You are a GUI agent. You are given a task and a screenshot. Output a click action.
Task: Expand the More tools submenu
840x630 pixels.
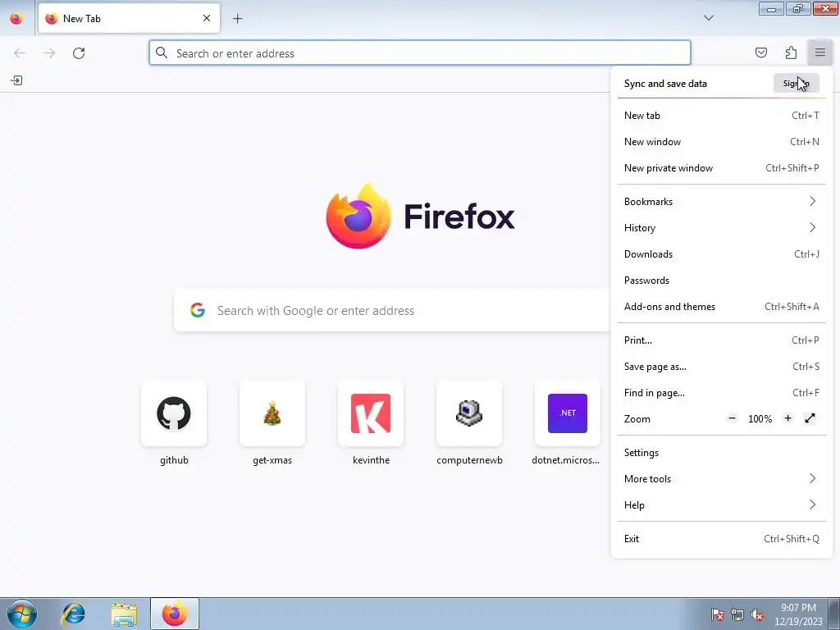click(x=721, y=479)
